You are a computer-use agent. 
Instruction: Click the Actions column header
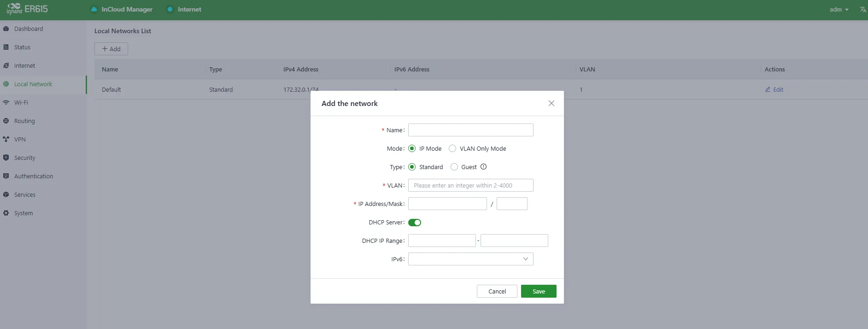click(x=774, y=69)
